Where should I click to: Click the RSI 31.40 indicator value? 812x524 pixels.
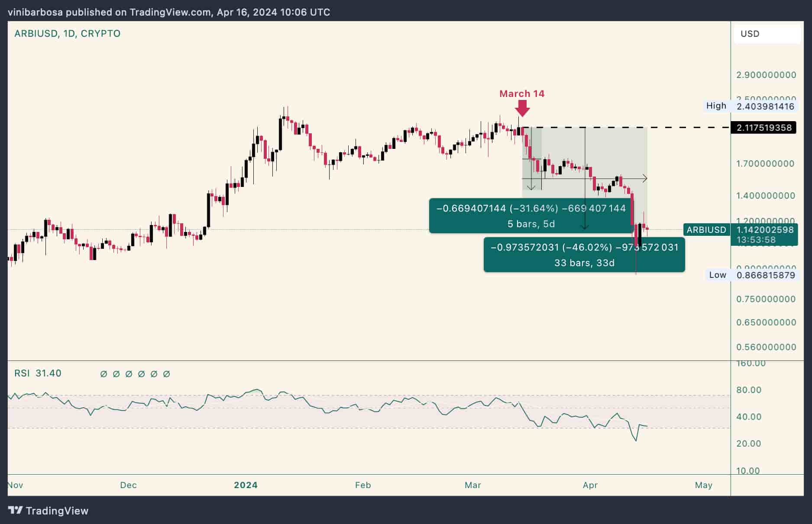[37, 373]
